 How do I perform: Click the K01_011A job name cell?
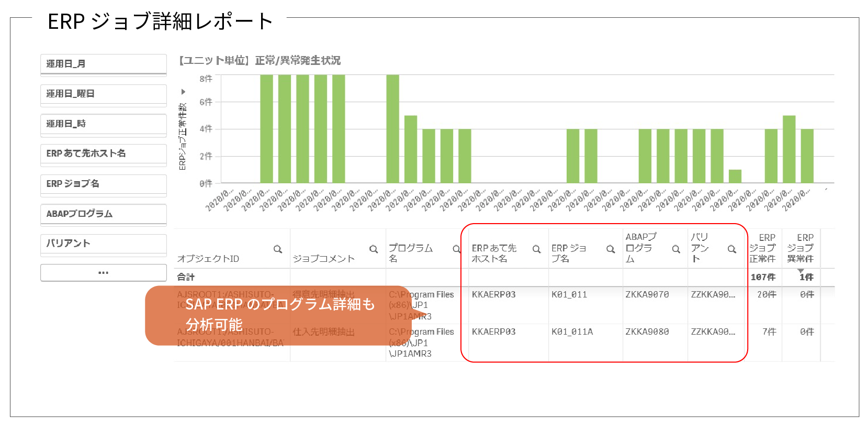coord(572,332)
